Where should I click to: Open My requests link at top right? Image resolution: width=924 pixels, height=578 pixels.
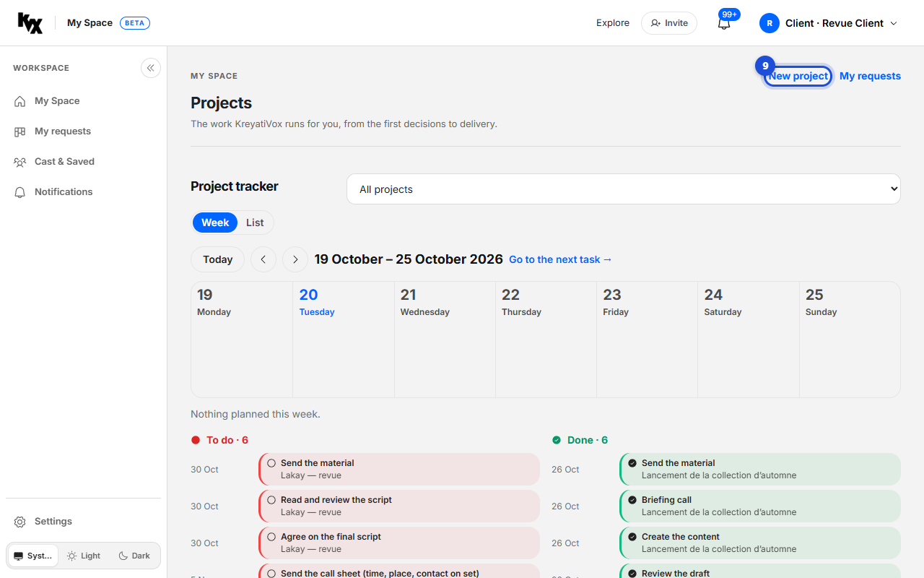coord(870,76)
